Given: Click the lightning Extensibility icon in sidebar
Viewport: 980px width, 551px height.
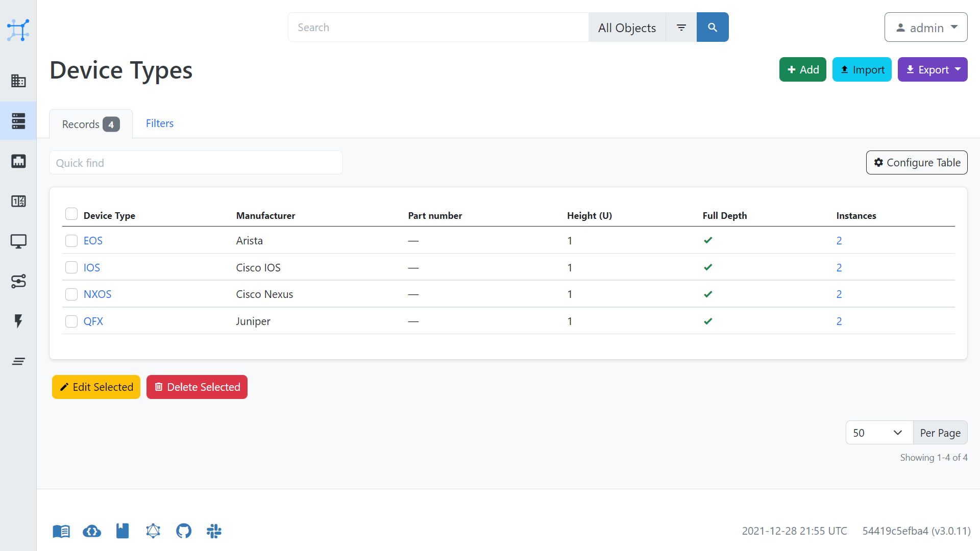Looking at the screenshot, I should coord(18,321).
